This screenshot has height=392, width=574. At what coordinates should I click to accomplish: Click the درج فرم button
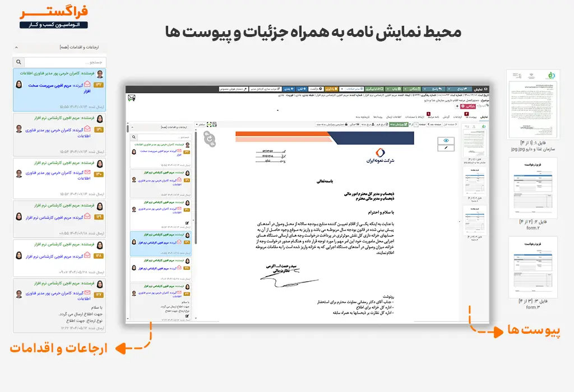382,124
